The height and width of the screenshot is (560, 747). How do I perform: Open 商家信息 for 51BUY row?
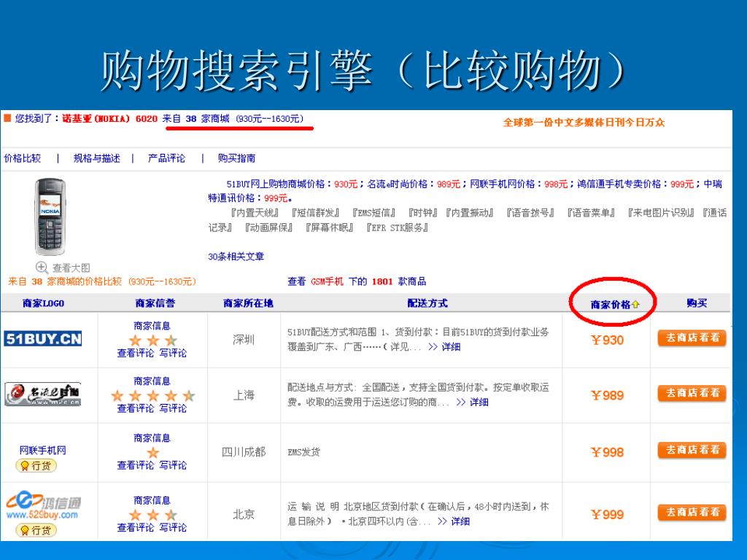coord(152,326)
